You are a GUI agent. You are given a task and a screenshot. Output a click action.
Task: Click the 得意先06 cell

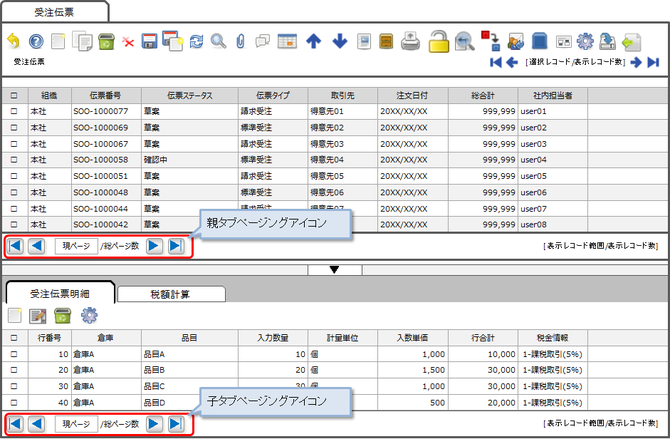(x=342, y=192)
